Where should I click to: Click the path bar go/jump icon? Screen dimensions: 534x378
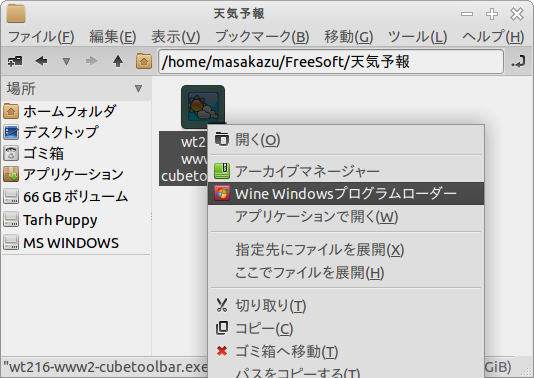click(x=518, y=62)
